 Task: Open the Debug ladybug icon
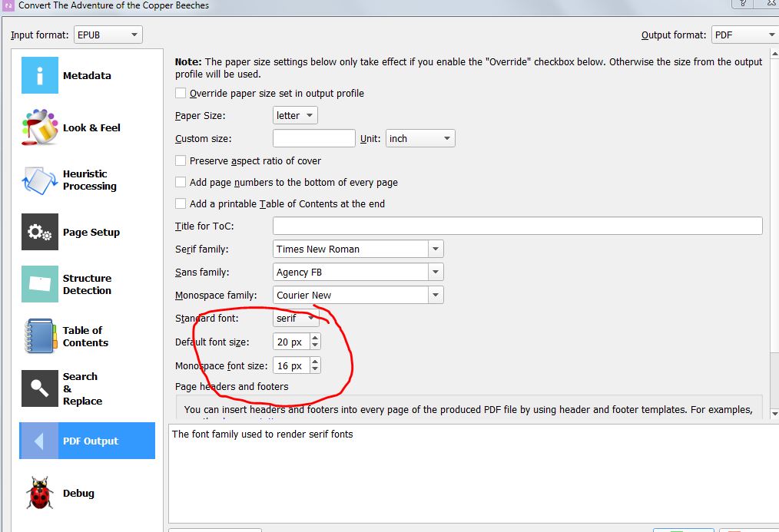(x=40, y=493)
